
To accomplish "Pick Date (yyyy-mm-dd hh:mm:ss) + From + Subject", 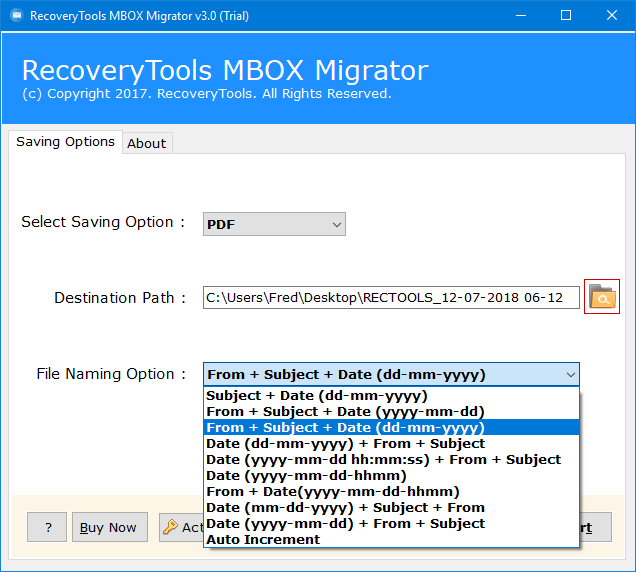I will [x=391, y=460].
